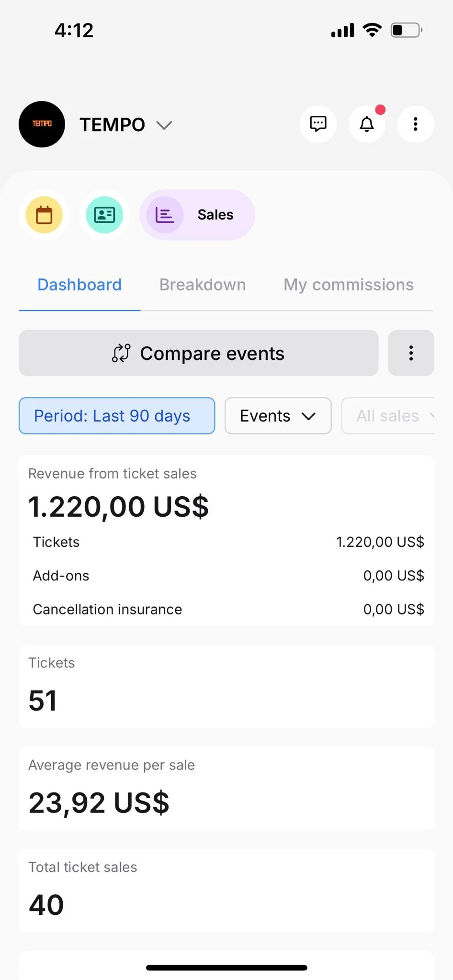
Task: Open the header three-dot menu
Action: (415, 124)
